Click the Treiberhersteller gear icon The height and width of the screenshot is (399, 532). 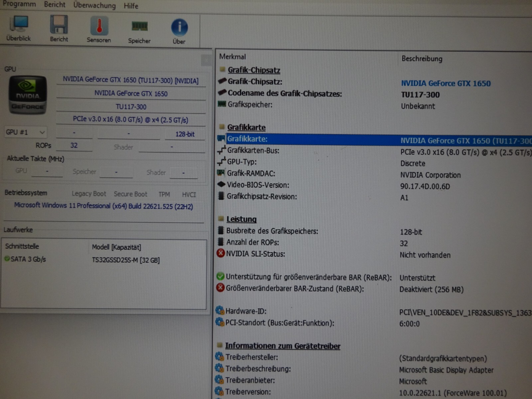click(219, 357)
